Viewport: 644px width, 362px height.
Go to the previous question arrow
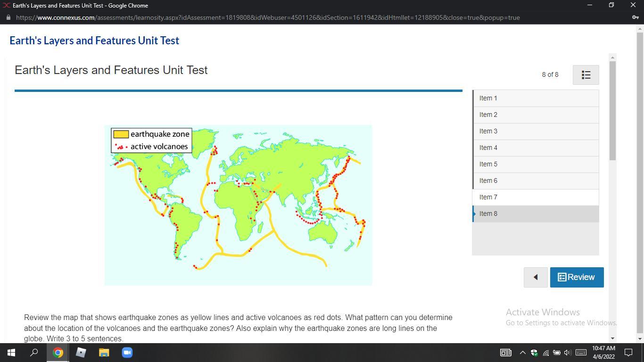point(536,277)
